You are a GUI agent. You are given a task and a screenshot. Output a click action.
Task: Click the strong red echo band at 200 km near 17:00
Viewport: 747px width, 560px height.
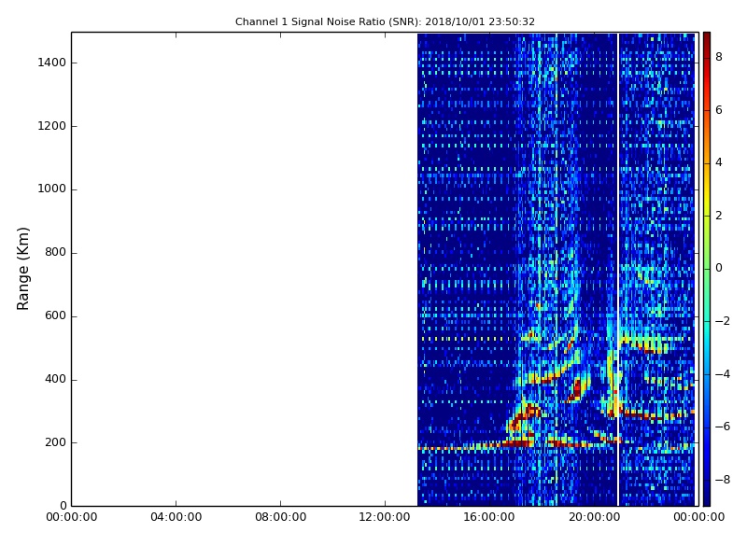pos(518,443)
